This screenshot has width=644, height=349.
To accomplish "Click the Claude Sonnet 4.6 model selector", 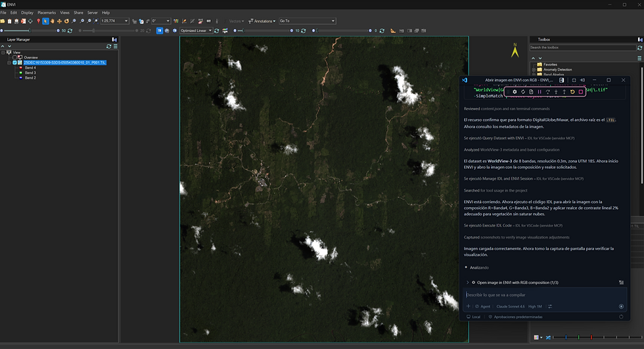I will (x=511, y=306).
